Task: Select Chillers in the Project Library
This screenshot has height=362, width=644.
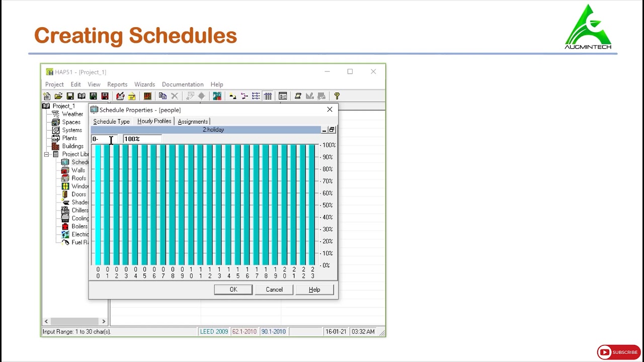Action: coord(79,210)
